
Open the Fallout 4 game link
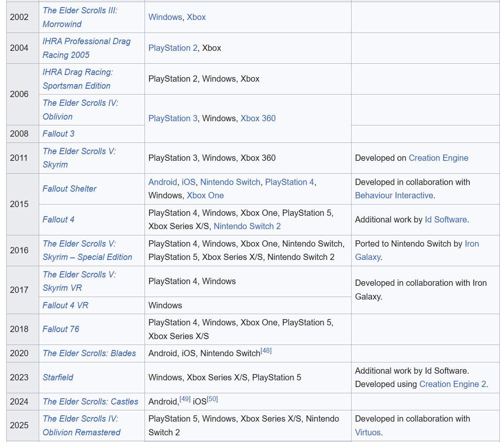58,220
